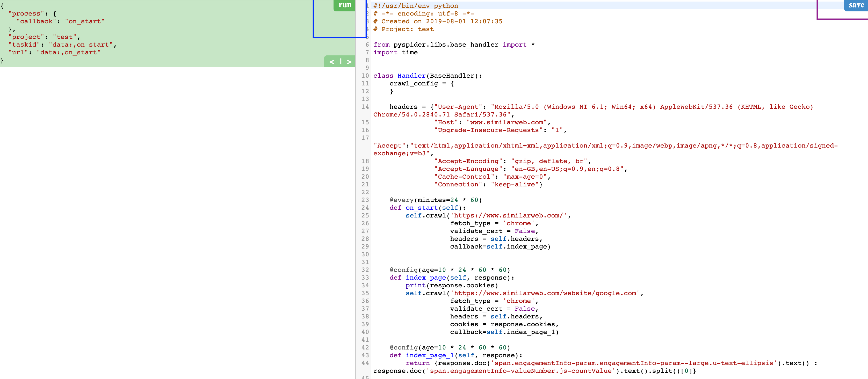This screenshot has width=868, height=379.
Task: Click 'callback=self.index_page_1)' line
Action: click(504, 332)
